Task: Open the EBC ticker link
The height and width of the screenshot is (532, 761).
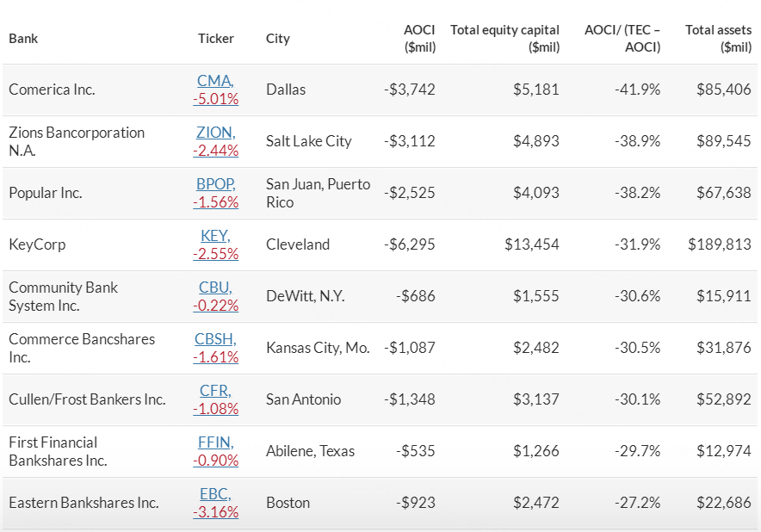Action: tap(214, 494)
